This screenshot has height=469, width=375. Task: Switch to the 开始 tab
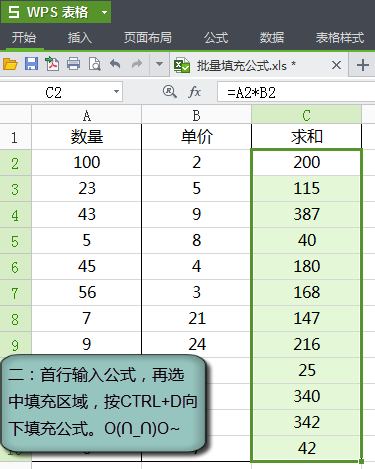tap(24, 37)
